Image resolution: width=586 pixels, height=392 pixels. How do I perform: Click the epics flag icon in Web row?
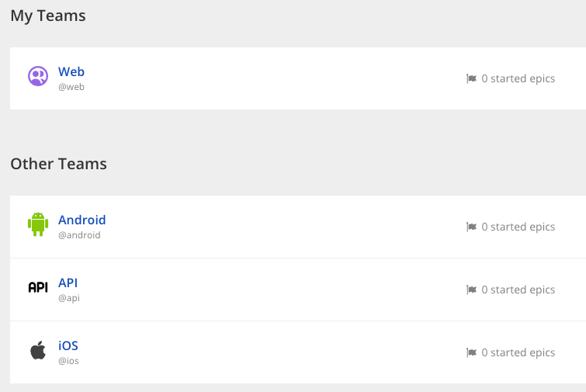(471, 78)
